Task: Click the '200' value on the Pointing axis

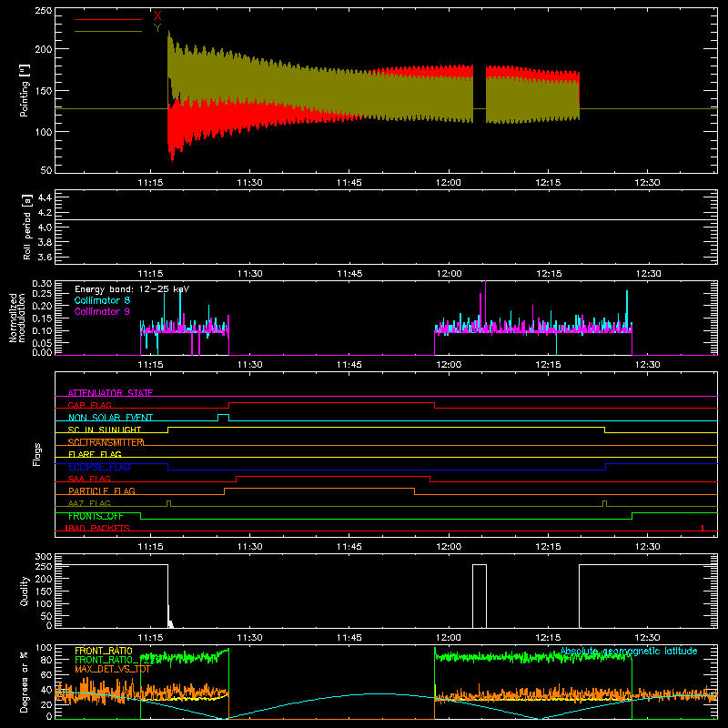Action: click(43, 49)
